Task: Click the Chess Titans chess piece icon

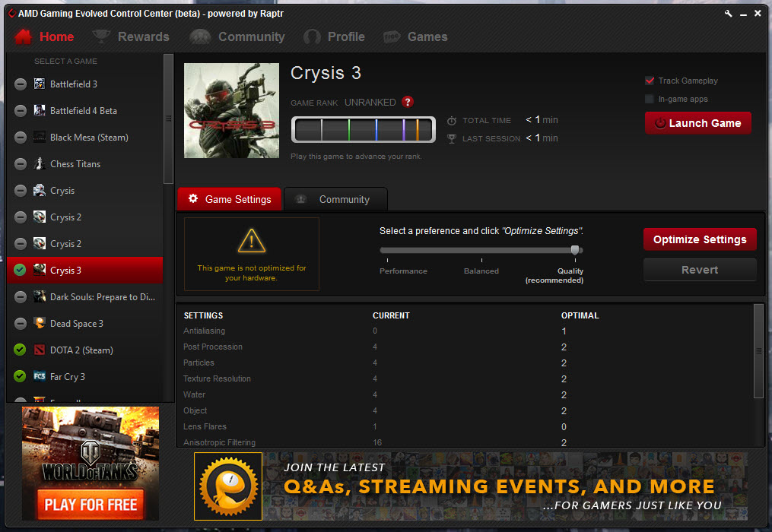Action: tap(40, 163)
